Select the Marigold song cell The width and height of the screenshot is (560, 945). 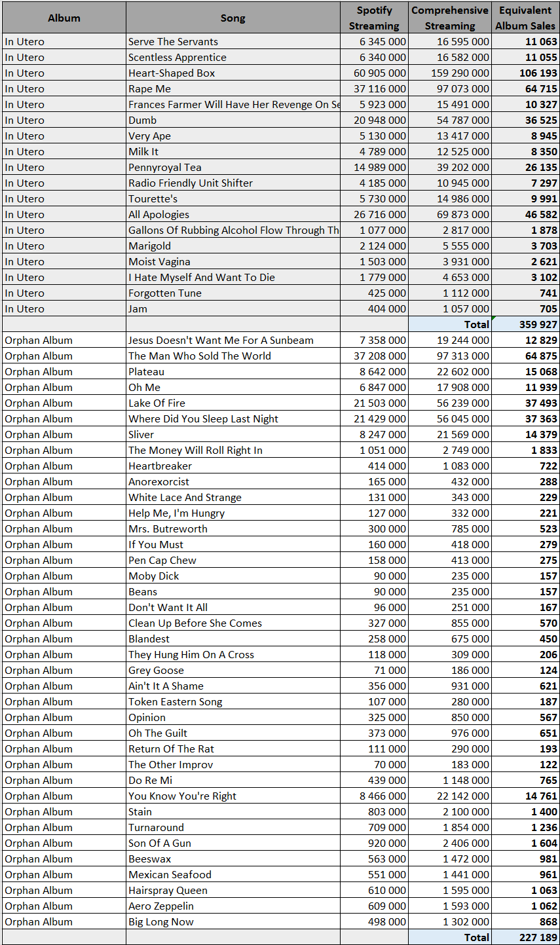point(233,246)
